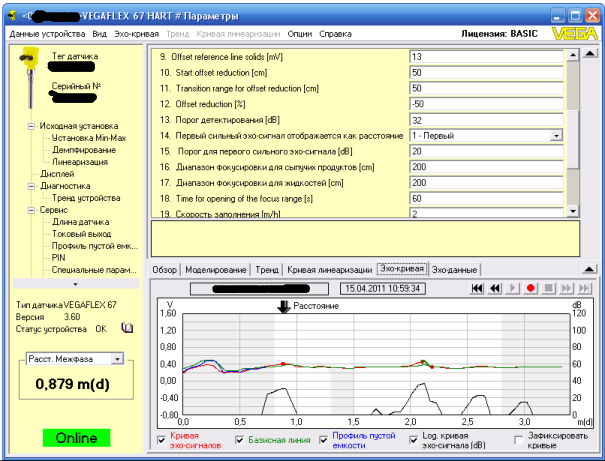Edit Порог для первого сильного эхо-сигнала field
The height and width of the screenshot is (461, 605).
[x=486, y=152]
